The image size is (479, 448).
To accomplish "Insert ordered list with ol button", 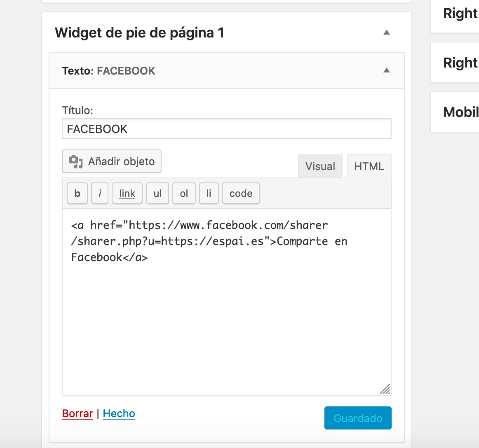I will [184, 194].
